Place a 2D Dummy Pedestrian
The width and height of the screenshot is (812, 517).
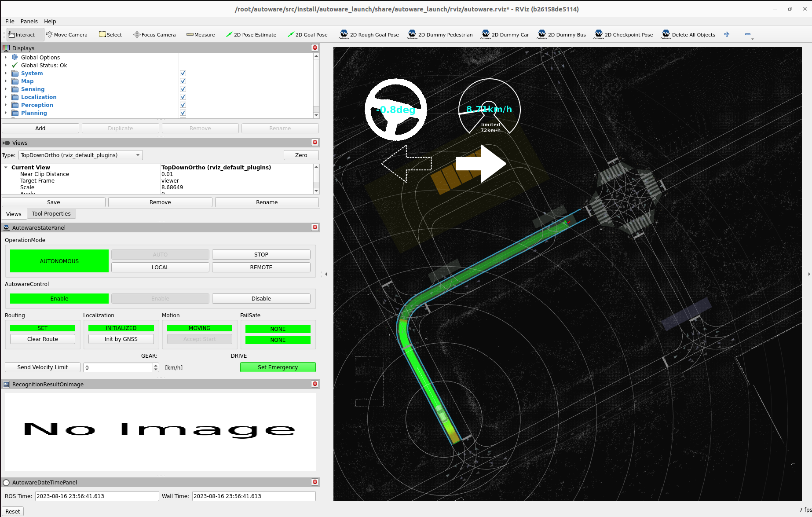click(440, 35)
